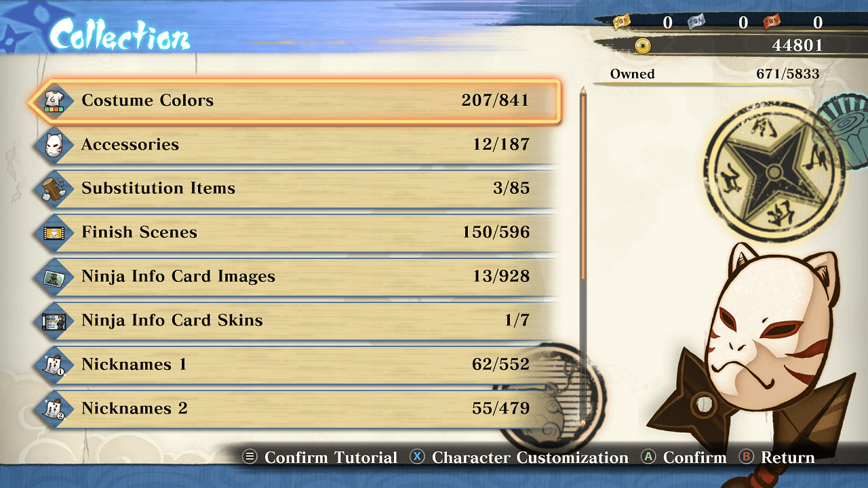Click the Accessories fox mask icon
The height and width of the screenshot is (488, 868).
[x=54, y=145]
